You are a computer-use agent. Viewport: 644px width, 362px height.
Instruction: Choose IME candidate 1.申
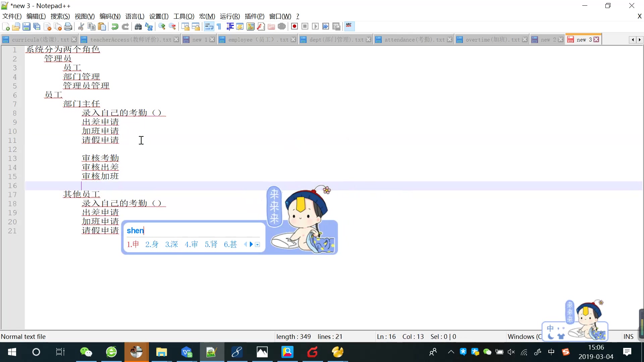tap(133, 244)
